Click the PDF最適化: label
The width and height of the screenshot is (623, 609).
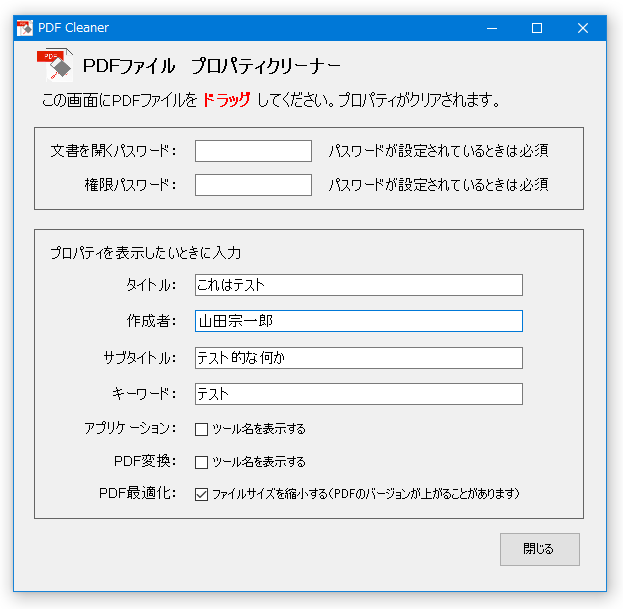pyautogui.click(x=137, y=493)
